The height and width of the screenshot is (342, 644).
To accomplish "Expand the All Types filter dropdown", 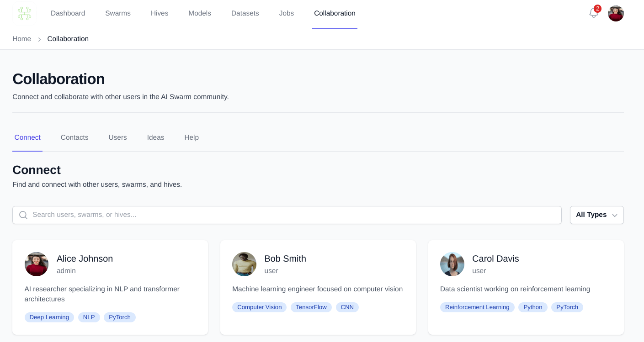I will [x=596, y=215].
